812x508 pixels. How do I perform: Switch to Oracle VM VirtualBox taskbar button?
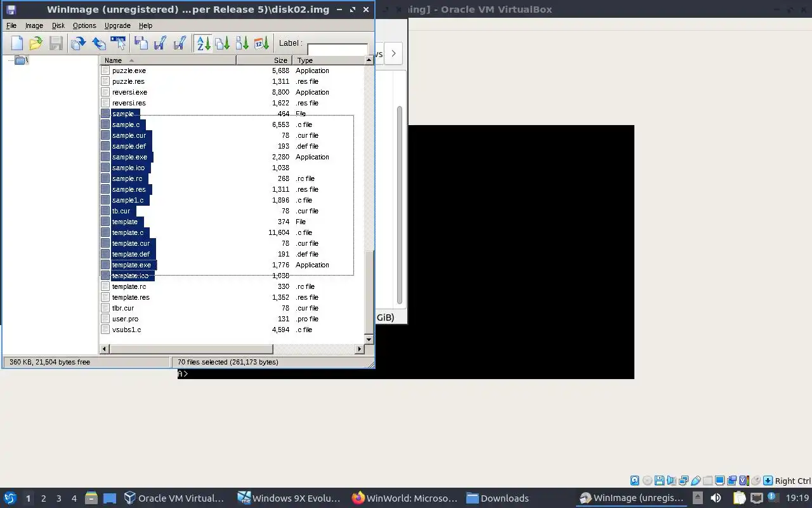click(174, 498)
